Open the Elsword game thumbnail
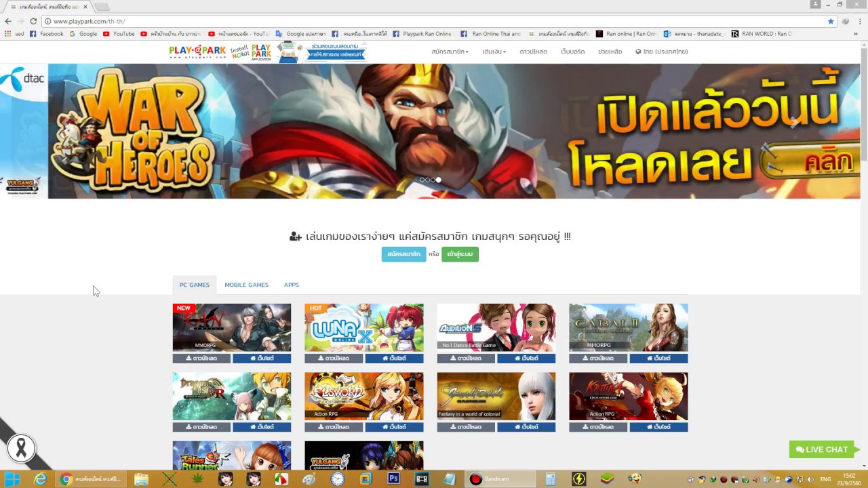The image size is (868, 488). 364,396
